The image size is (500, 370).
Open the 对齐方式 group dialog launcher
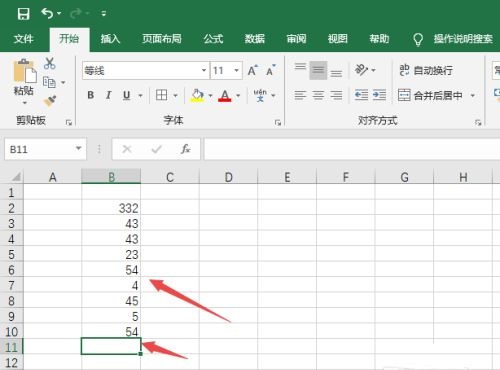click(x=478, y=123)
